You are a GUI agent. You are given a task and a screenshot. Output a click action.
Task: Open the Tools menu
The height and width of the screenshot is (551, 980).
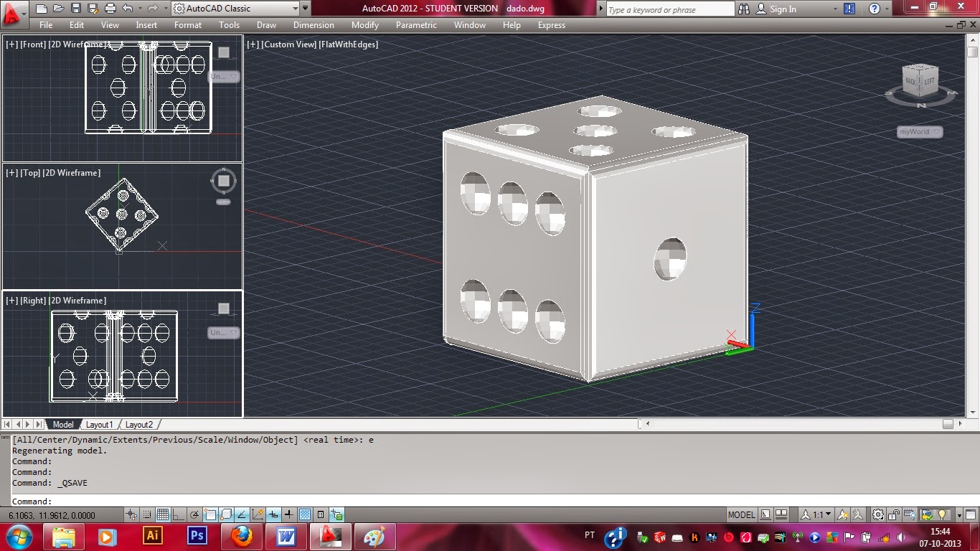230,25
